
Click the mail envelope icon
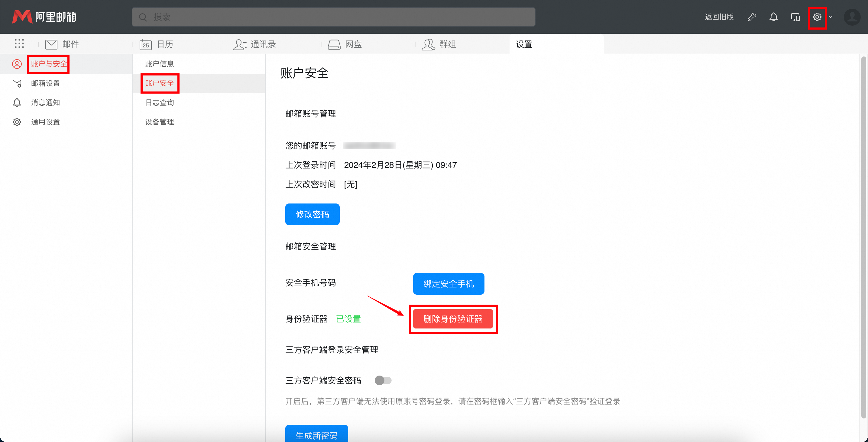51,44
